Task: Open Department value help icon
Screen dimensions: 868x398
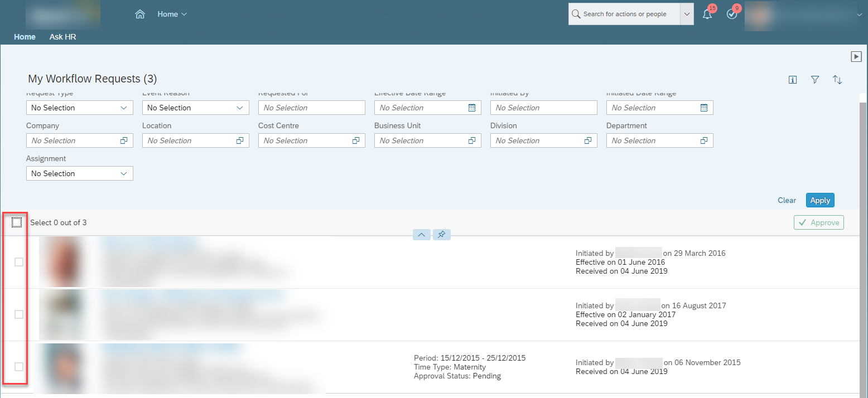Action: click(x=704, y=140)
